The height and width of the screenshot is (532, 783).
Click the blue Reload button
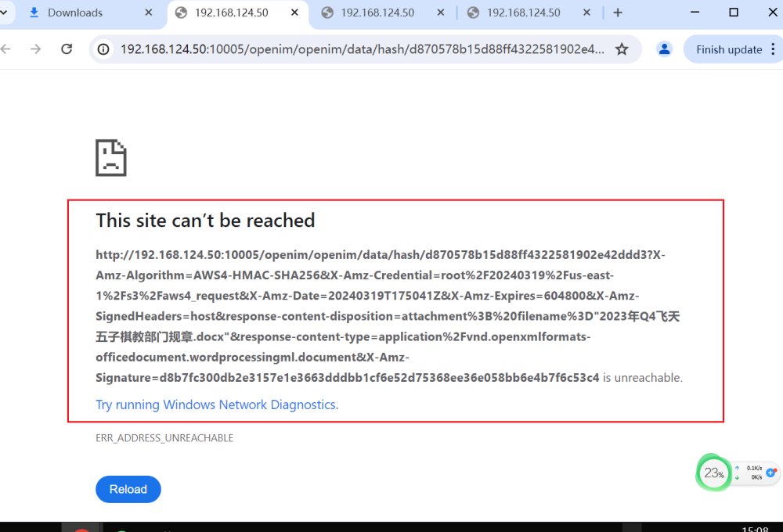[128, 489]
